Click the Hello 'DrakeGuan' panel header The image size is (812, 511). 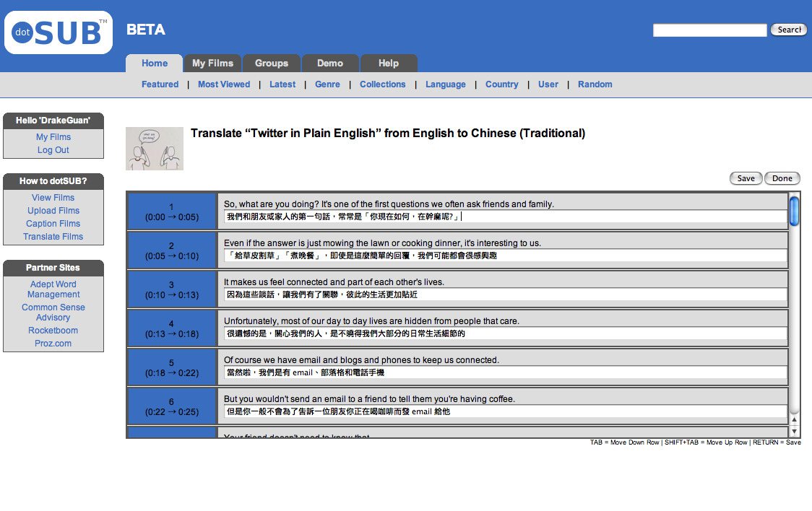(x=53, y=121)
